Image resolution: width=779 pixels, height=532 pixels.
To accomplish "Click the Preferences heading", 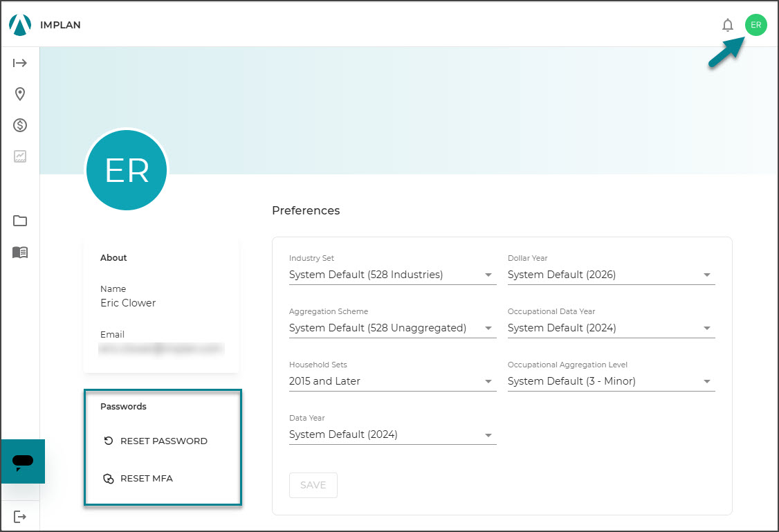I will [306, 210].
